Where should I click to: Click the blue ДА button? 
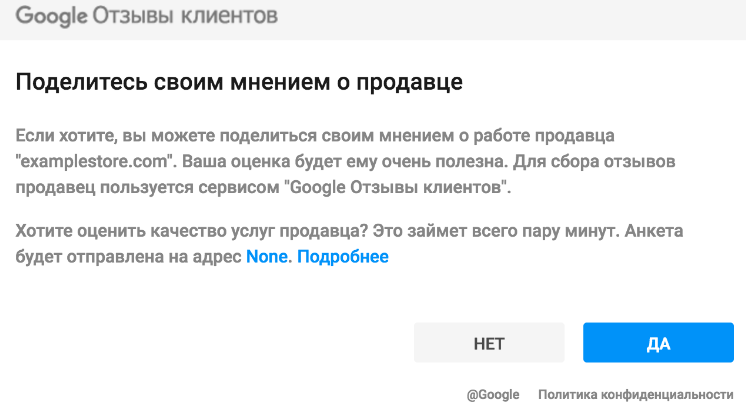click(x=658, y=343)
